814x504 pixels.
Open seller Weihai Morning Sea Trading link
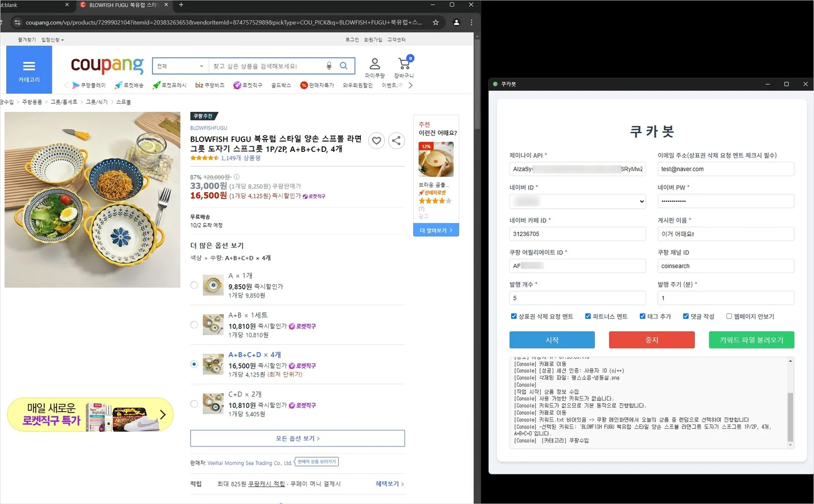pyautogui.click(x=250, y=463)
